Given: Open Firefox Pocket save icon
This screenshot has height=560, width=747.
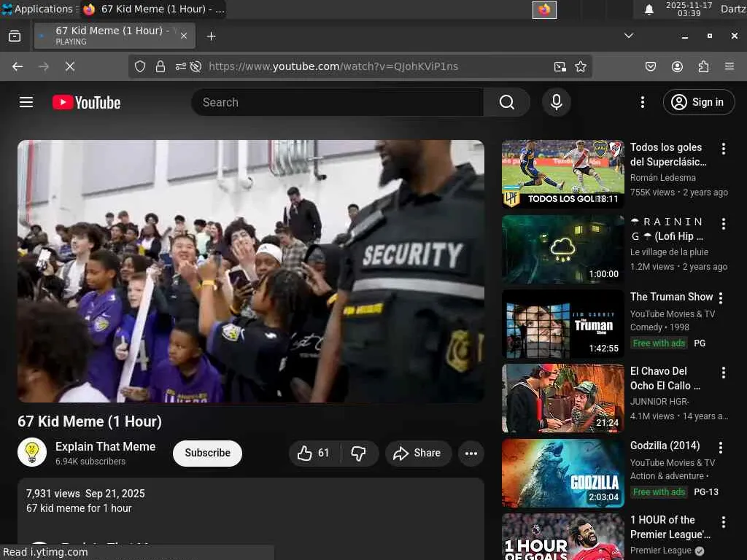Looking at the screenshot, I should [x=650, y=66].
